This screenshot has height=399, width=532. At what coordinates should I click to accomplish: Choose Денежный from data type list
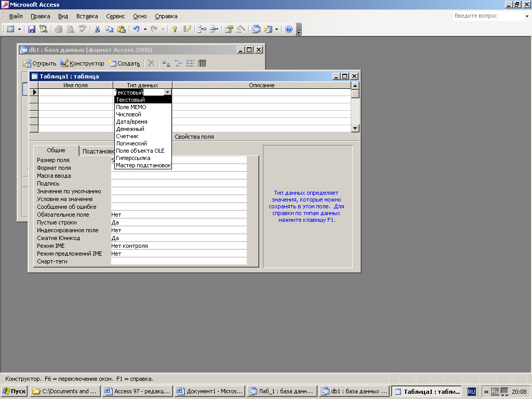[x=143, y=129]
